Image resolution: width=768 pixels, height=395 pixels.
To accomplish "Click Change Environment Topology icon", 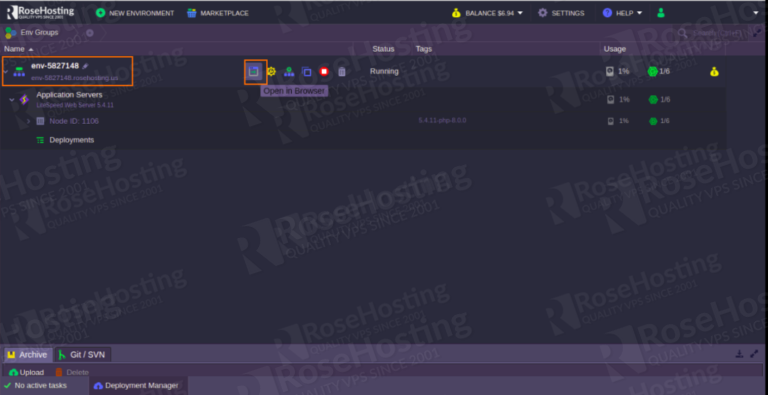I will coord(289,72).
